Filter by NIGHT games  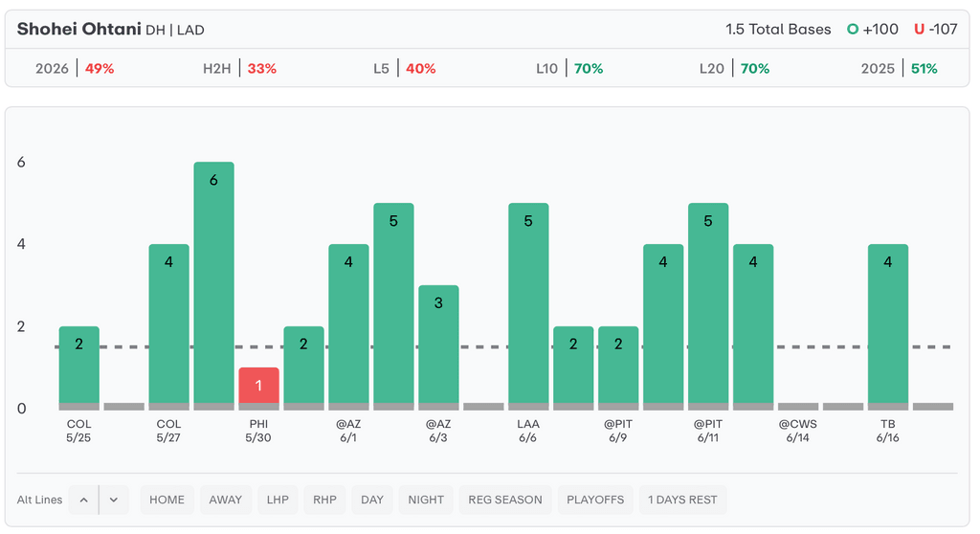click(426, 500)
